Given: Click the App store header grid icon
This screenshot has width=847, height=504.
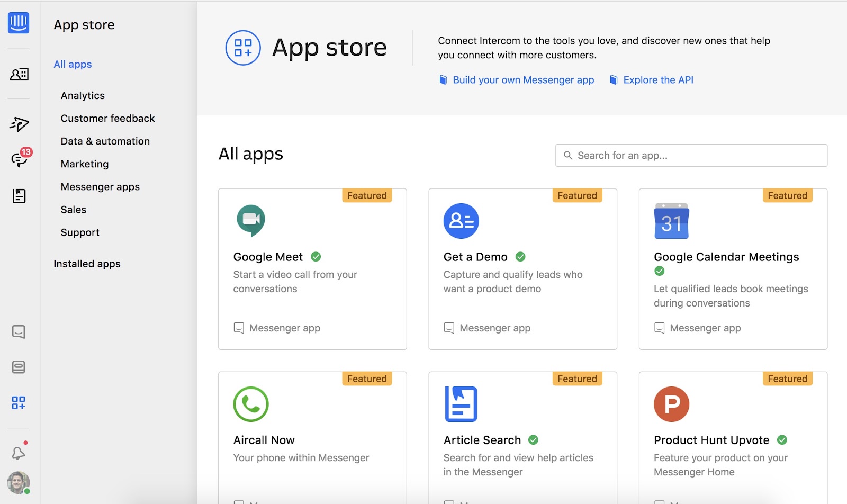Looking at the screenshot, I should [243, 48].
